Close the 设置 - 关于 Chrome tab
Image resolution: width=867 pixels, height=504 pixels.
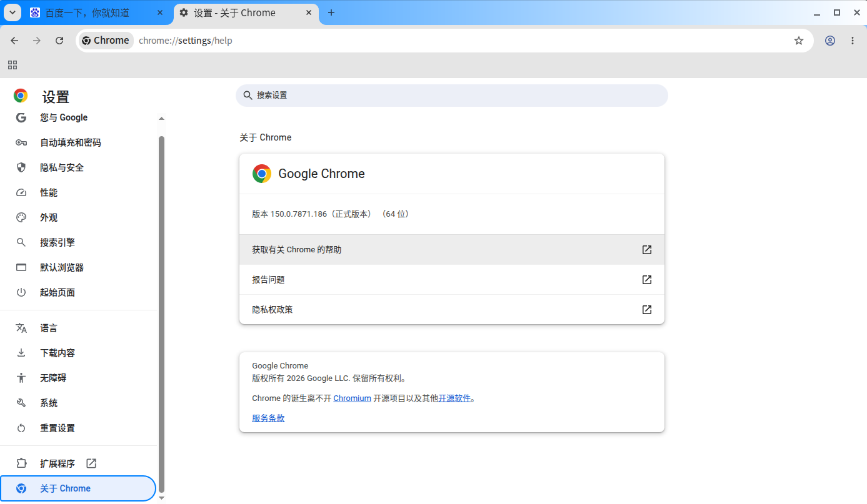point(309,12)
